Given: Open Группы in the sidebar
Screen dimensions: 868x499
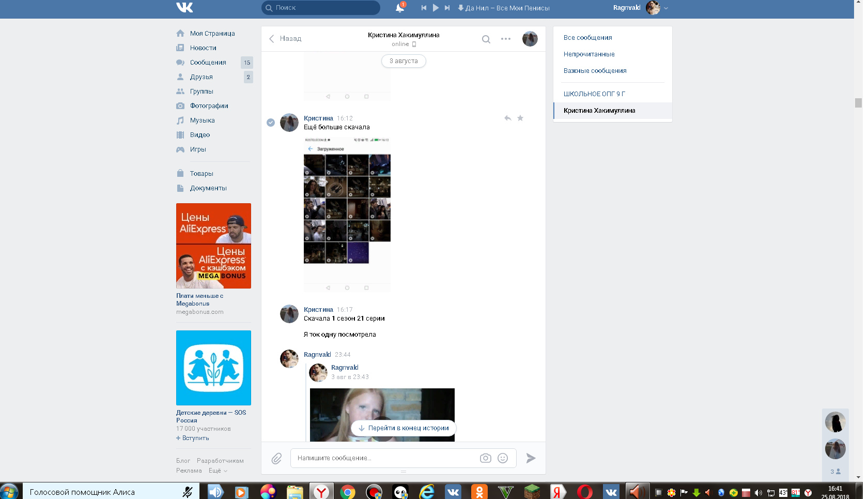Looking at the screenshot, I should (202, 91).
